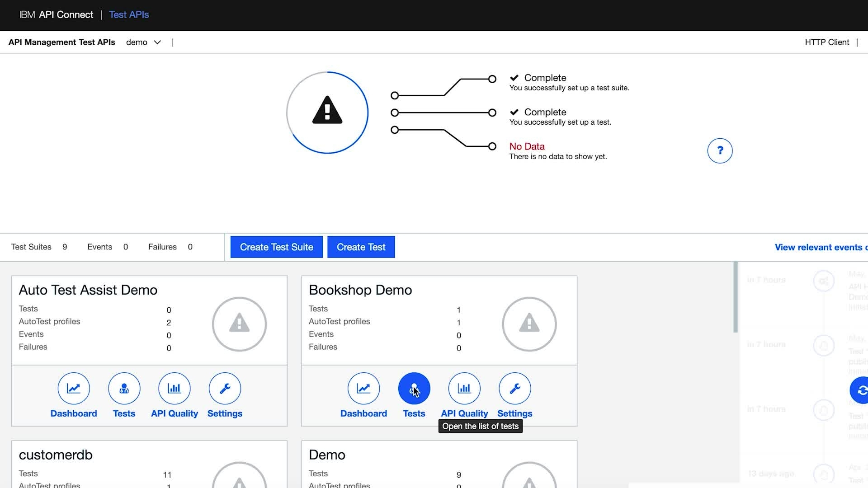Click the Auto Test Assist Demo title
The height and width of the screenshot is (488, 868).
coord(88,290)
